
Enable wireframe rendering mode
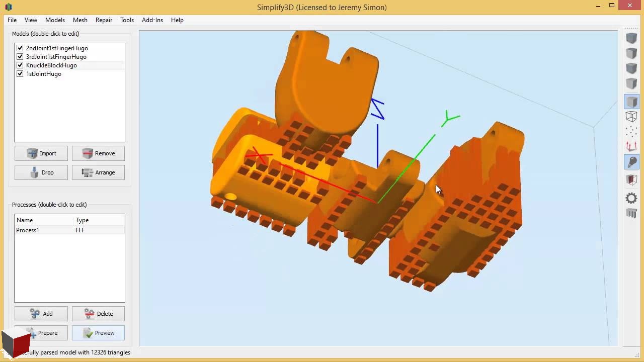(x=631, y=117)
